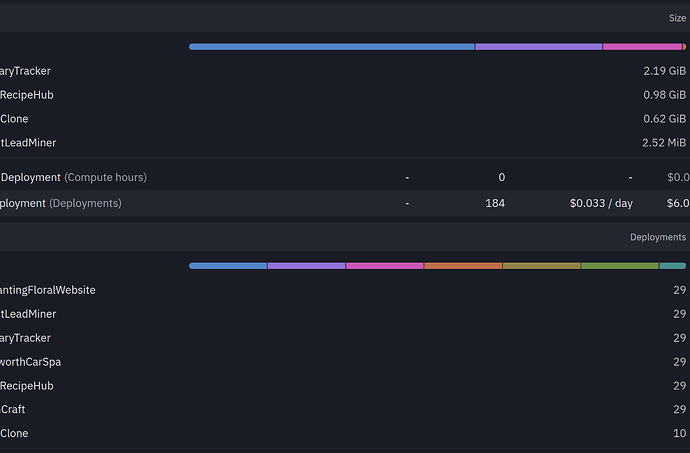
Task: Click the pink segment of the Size bar
Action: 642,47
